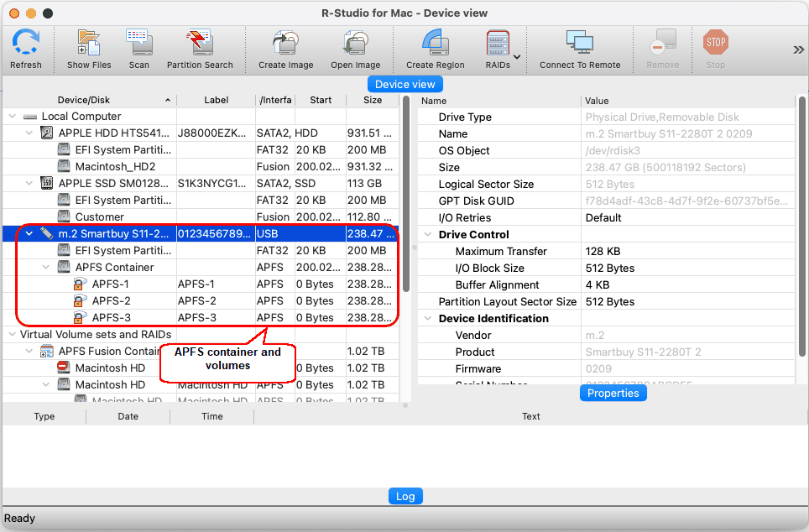This screenshot has height=532, width=809.
Task: Collapse the Device Identification property group
Action: (x=428, y=318)
